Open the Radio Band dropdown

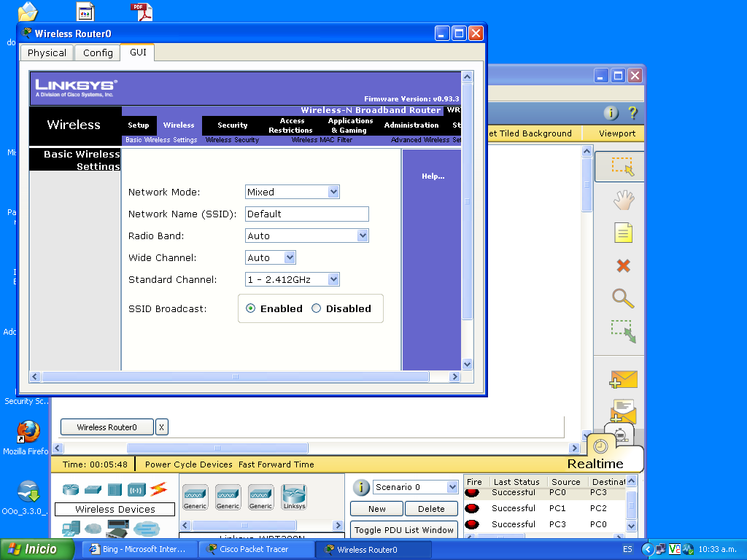[363, 236]
